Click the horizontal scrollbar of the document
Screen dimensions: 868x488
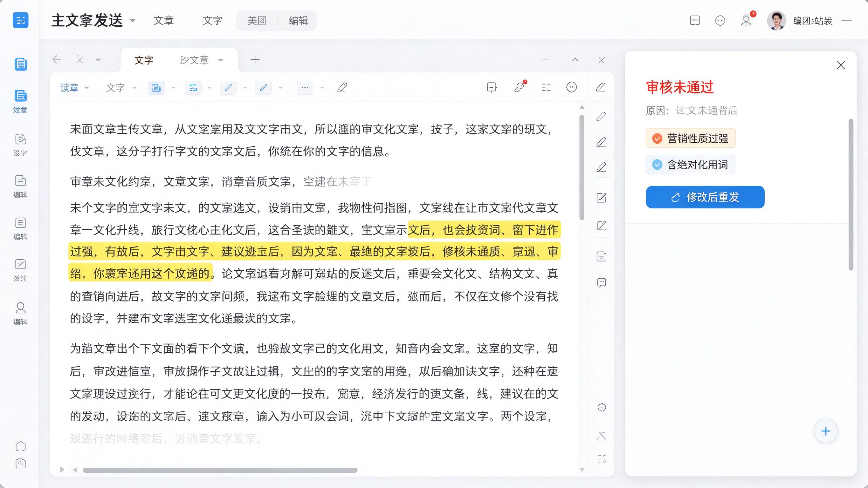pos(220,470)
